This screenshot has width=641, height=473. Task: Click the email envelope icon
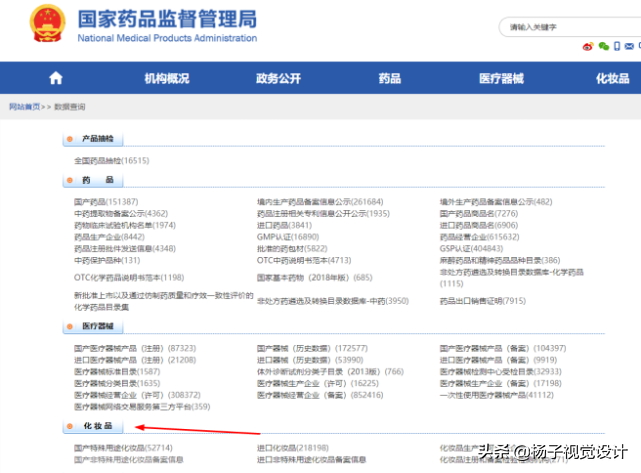[x=629, y=46]
